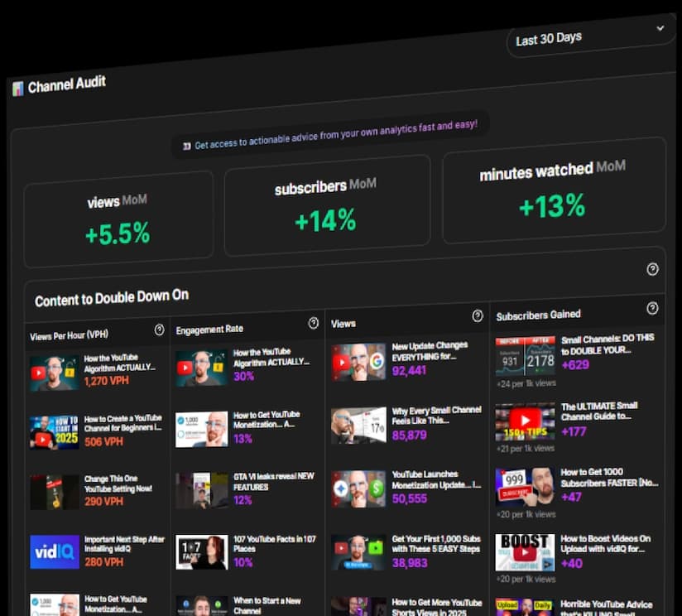Open 'How to Get 1000 Subscribers FASTER' video
This screenshot has height=616, width=682.
click(610, 479)
